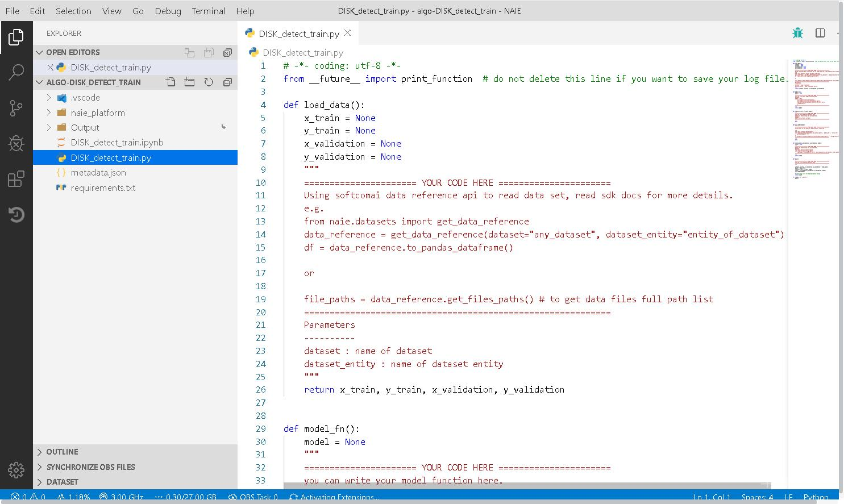The height and width of the screenshot is (504, 844).
Task: Open the Debug view in activity bar
Action: pos(16,143)
